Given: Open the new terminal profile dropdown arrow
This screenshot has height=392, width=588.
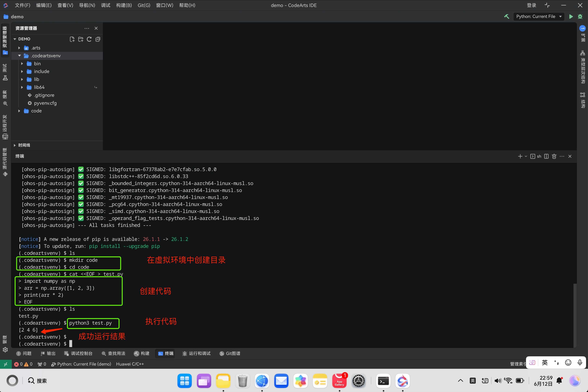Looking at the screenshot, I should point(526,156).
